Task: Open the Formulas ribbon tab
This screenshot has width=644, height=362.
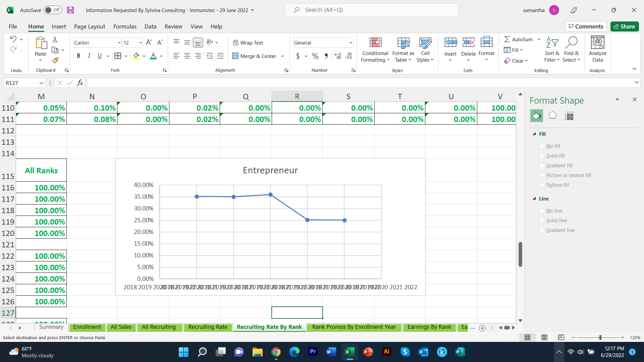Action: coord(125,26)
